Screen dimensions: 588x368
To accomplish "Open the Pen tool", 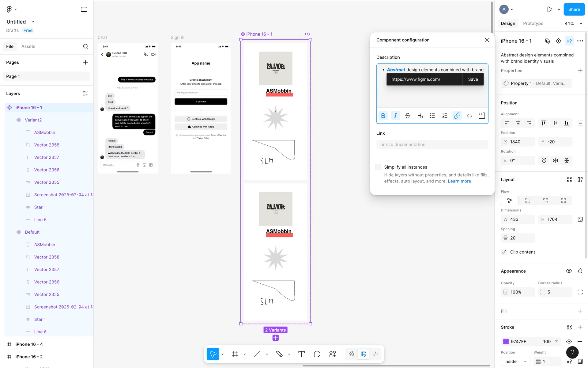I will 279,354.
